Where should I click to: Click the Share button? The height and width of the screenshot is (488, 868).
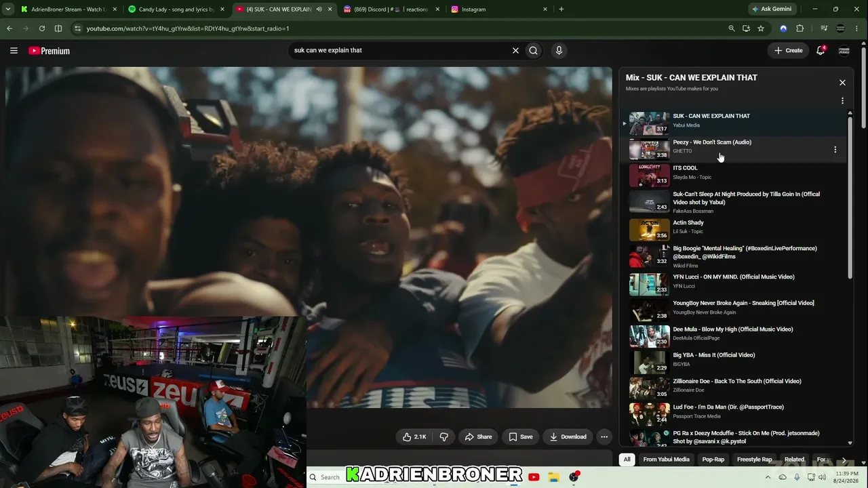click(478, 437)
